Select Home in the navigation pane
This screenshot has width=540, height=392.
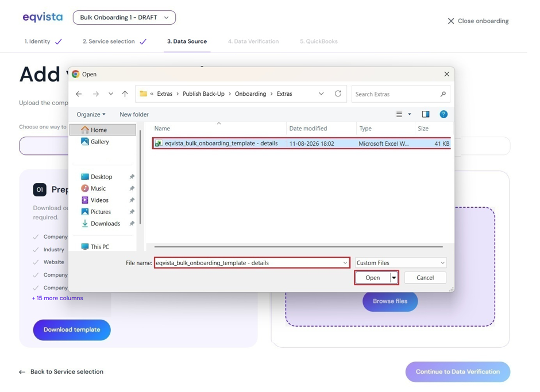pos(103,130)
